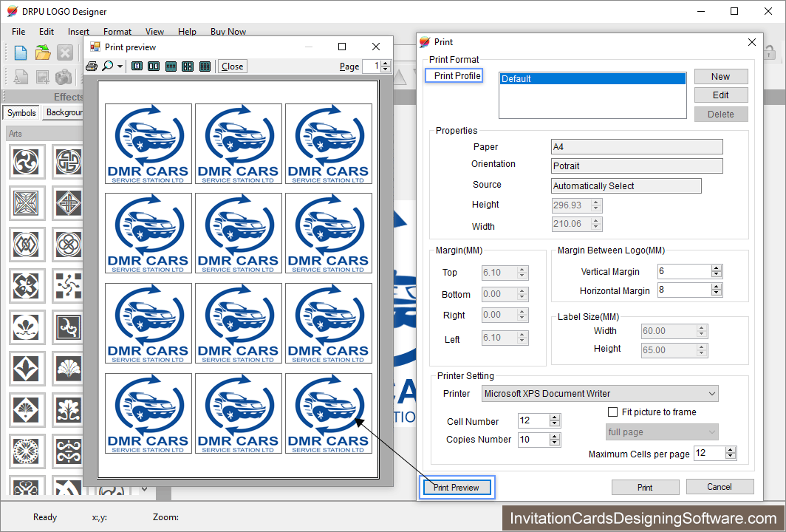Select the crossed-square art symbol
786x532 pixels.
[27, 203]
